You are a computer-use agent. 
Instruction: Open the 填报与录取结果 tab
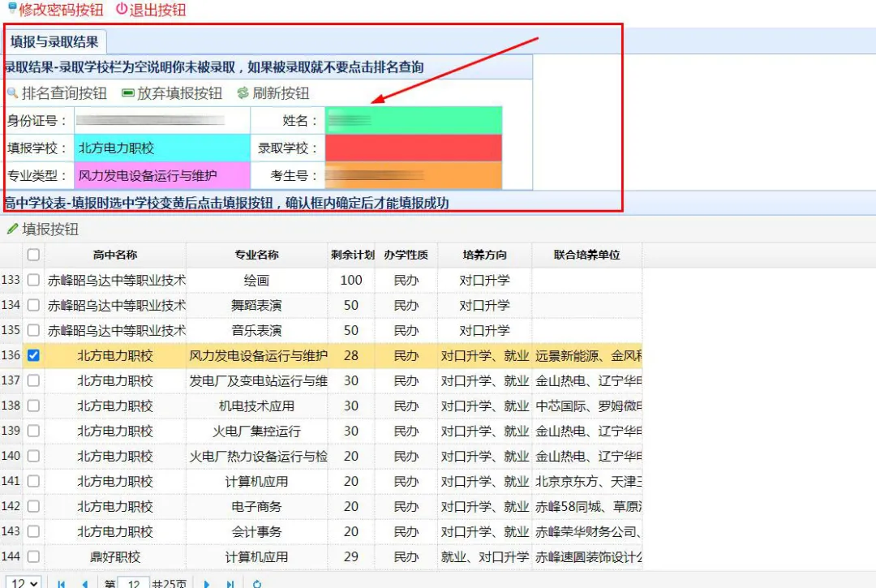click(55, 42)
